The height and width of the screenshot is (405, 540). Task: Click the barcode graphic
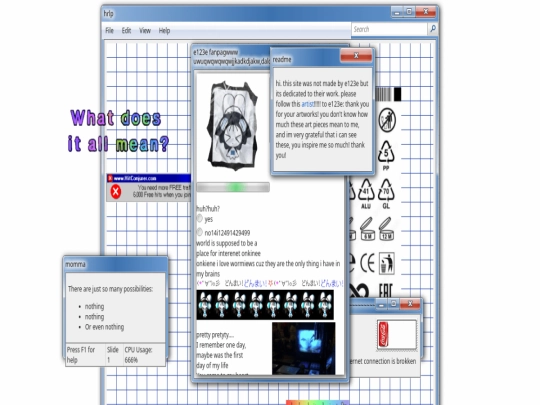(x=388, y=94)
